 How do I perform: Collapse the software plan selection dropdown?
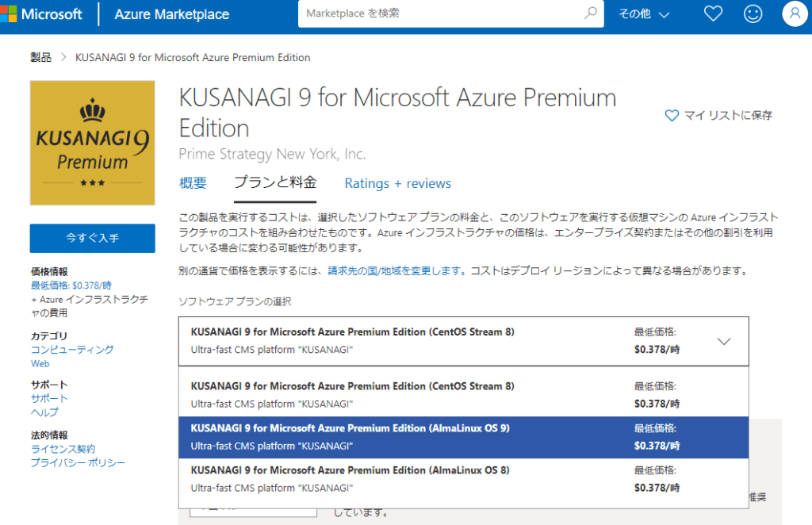coord(724,340)
